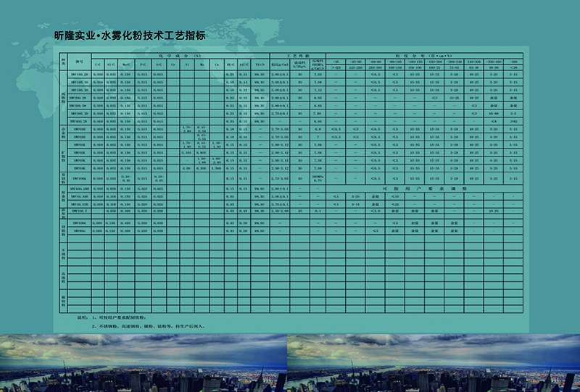580x392 pixels.
Task: Click the 3.70±0.1 density value
Action: coord(280,204)
